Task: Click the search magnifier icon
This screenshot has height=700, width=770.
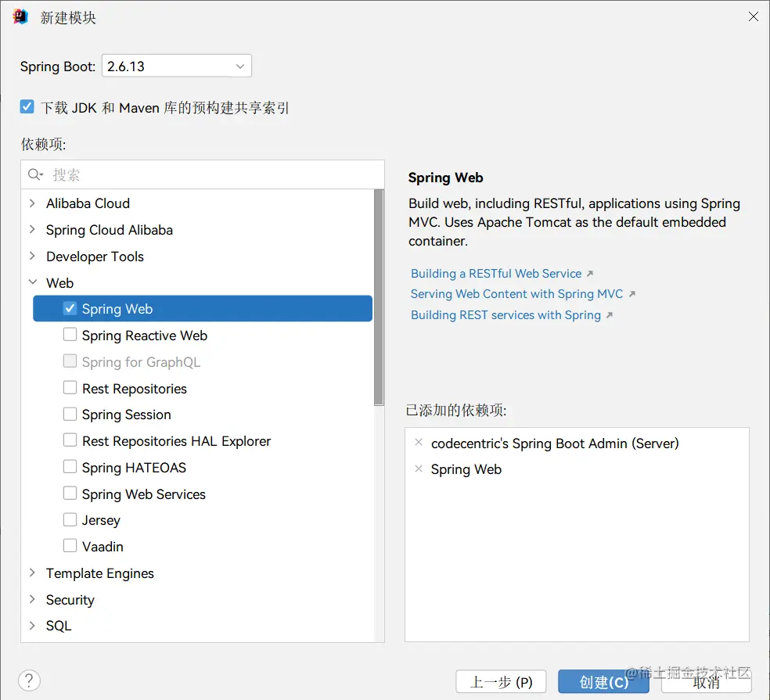Action: tap(35, 174)
